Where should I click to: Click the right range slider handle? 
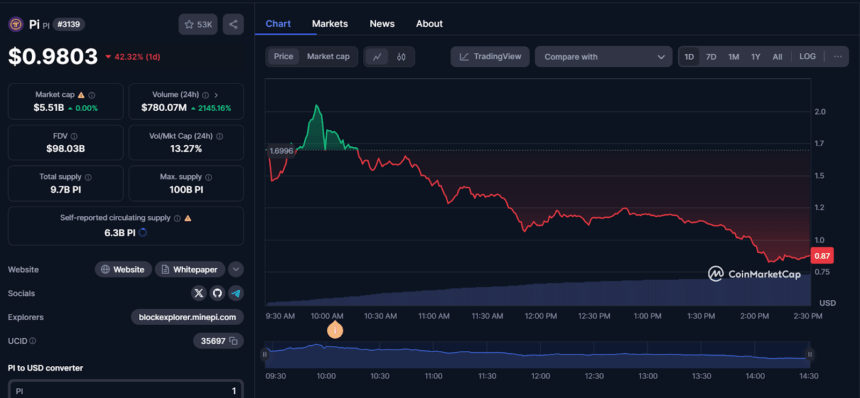pyautogui.click(x=809, y=355)
